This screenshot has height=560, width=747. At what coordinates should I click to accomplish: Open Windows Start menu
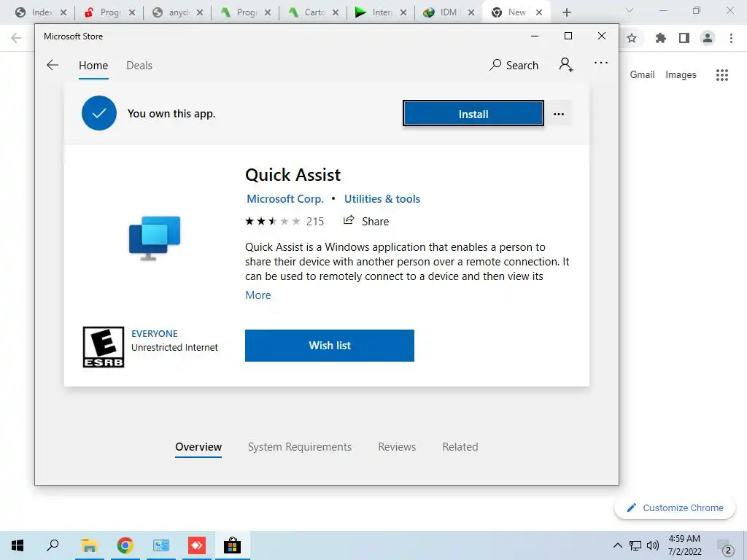click(18, 545)
